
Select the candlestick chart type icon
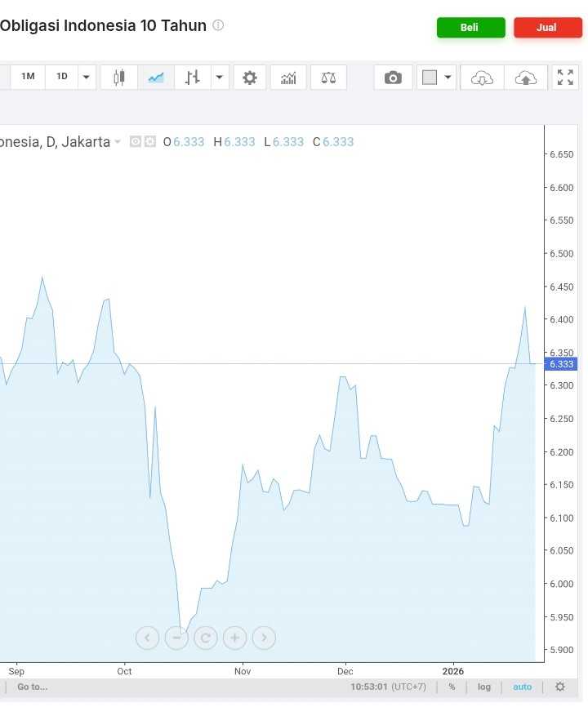[x=119, y=78]
